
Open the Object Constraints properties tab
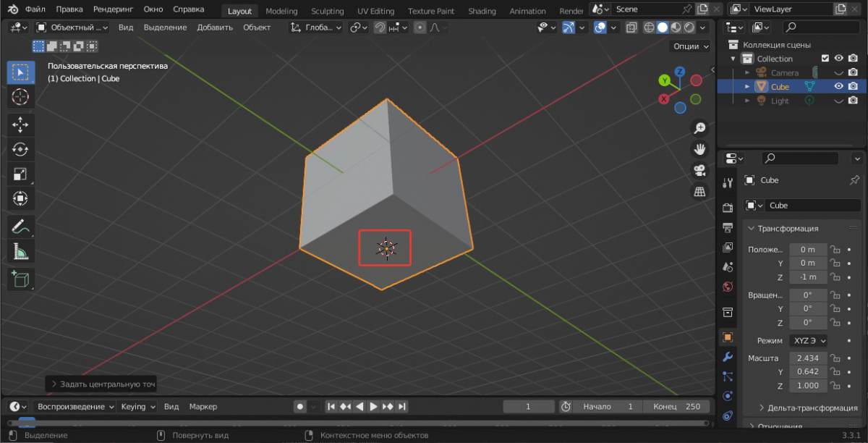coord(728,415)
